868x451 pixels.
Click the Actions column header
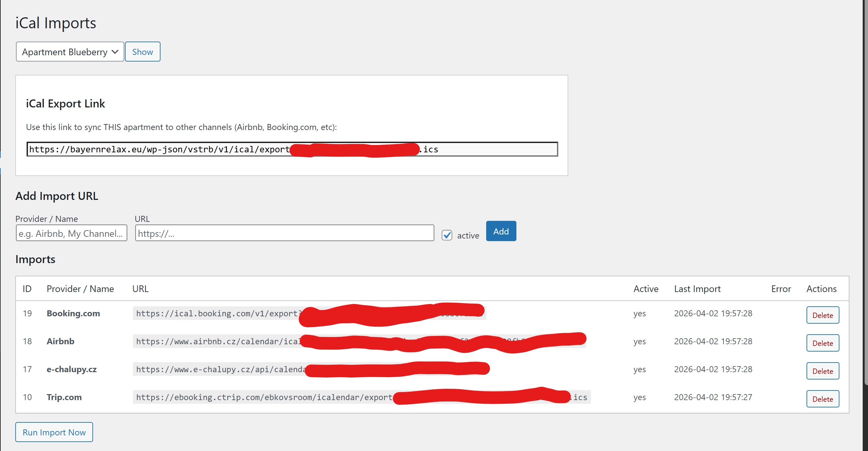click(x=821, y=289)
